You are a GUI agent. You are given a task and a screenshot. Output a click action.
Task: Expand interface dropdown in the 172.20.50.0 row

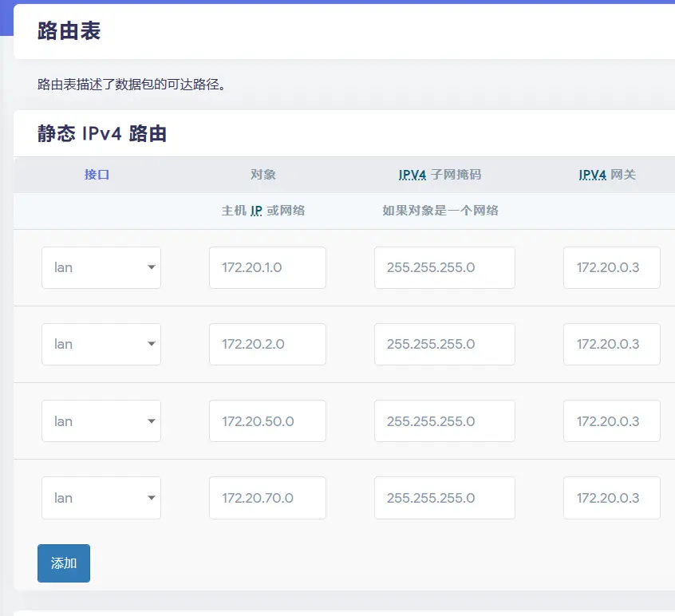[101, 421]
